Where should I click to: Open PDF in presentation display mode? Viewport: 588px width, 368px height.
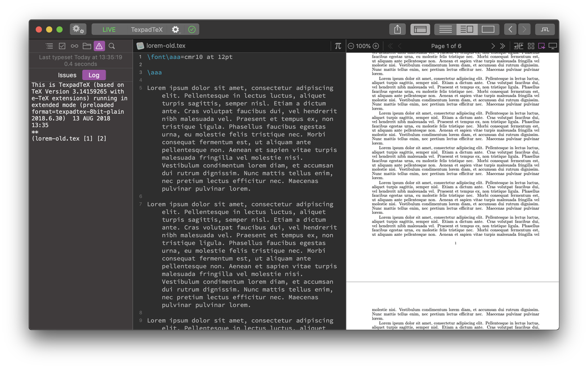[553, 46]
